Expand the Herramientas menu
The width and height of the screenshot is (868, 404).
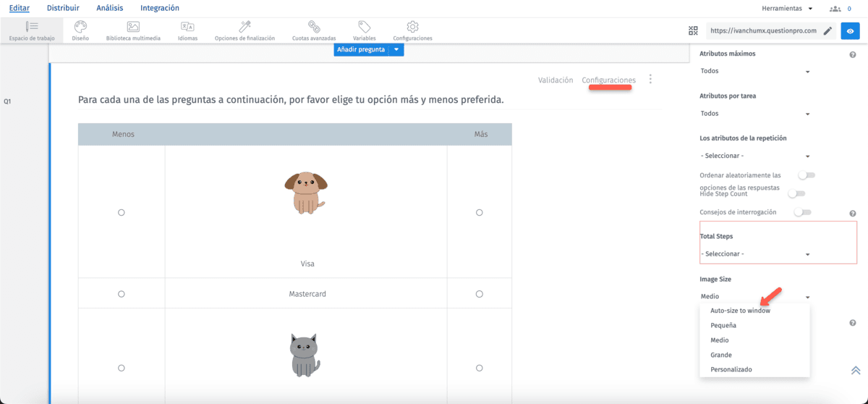point(787,9)
